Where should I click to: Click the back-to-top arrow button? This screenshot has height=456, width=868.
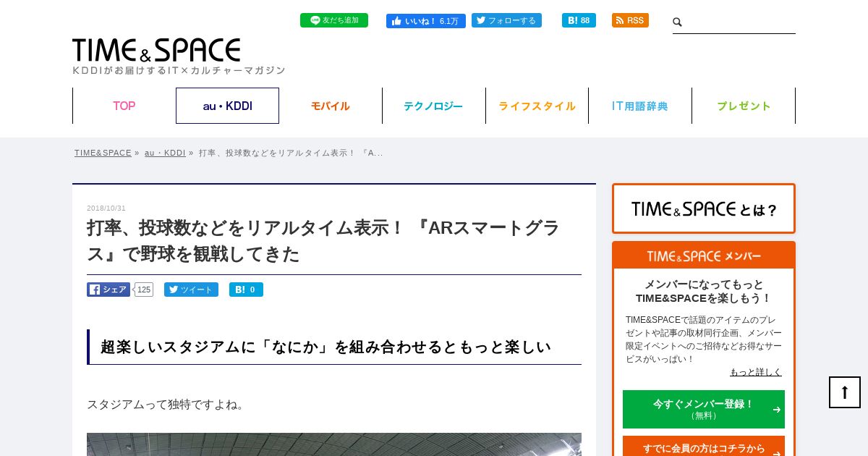[845, 392]
